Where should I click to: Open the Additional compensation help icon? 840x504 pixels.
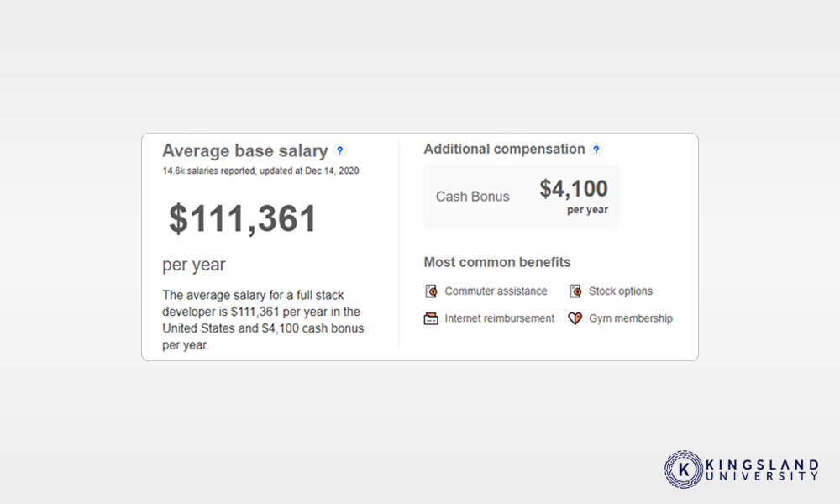point(596,150)
